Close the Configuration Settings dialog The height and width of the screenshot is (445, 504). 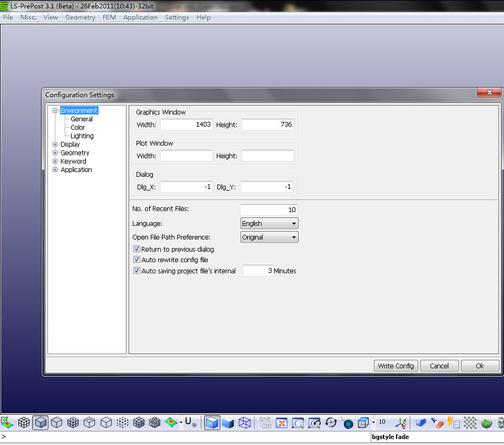click(489, 92)
